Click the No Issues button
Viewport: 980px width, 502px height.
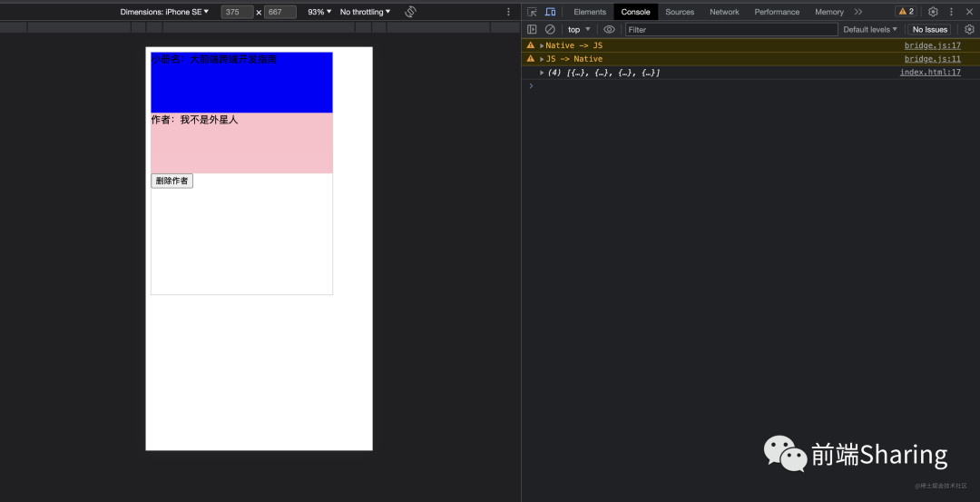click(x=929, y=29)
